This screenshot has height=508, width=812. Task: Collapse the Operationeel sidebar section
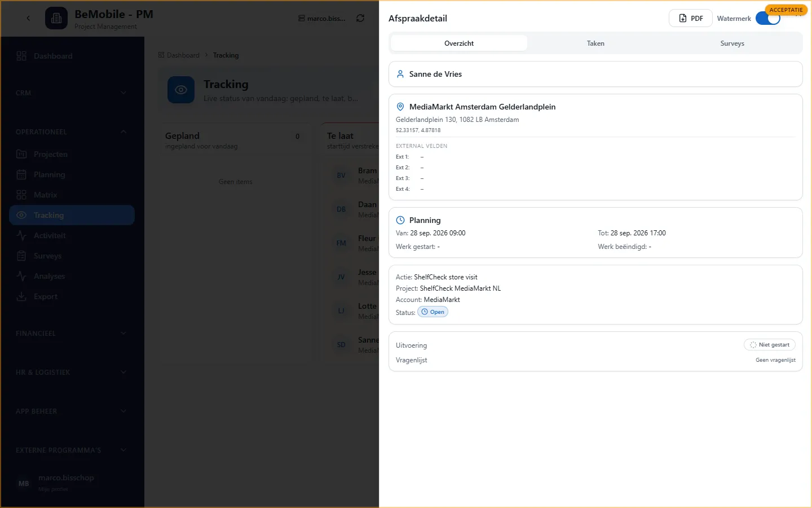click(72, 132)
